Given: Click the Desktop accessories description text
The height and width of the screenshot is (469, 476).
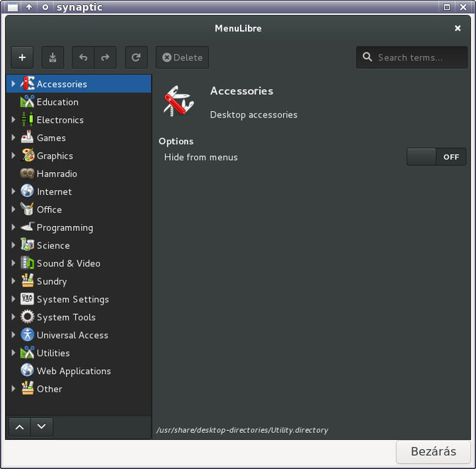Looking at the screenshot, I should click(254, 115).
